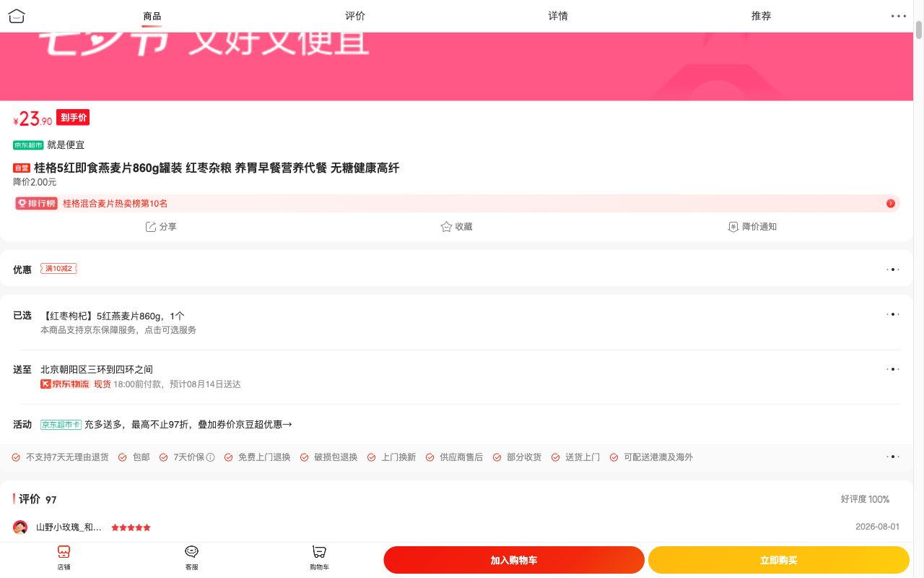Expand the service guarantees list
Screen dimensions: 924x578
(x=893, y=457)
